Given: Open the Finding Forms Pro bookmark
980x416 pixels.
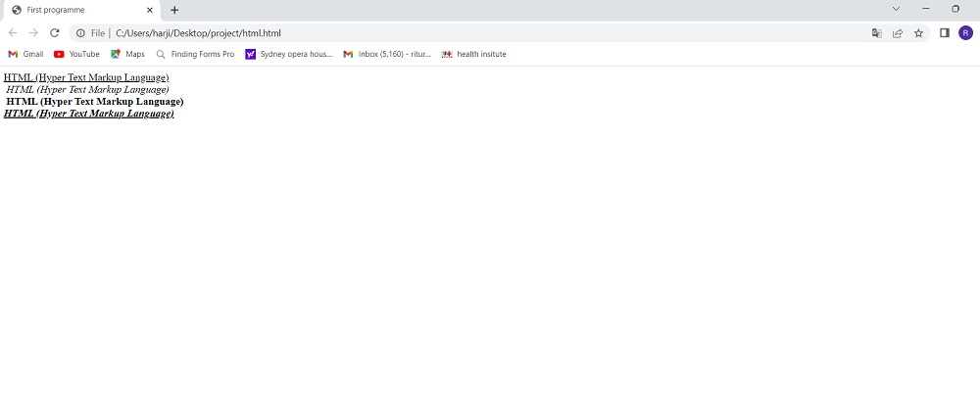Looking at the screenshot, I should click(195, 54).
